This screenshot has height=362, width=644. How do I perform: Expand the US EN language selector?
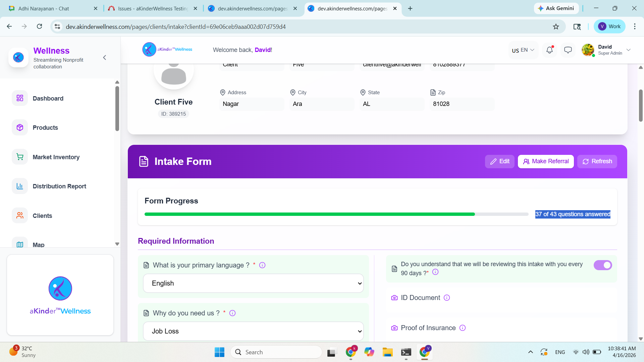pyautogui.click(x=523, y=50)
